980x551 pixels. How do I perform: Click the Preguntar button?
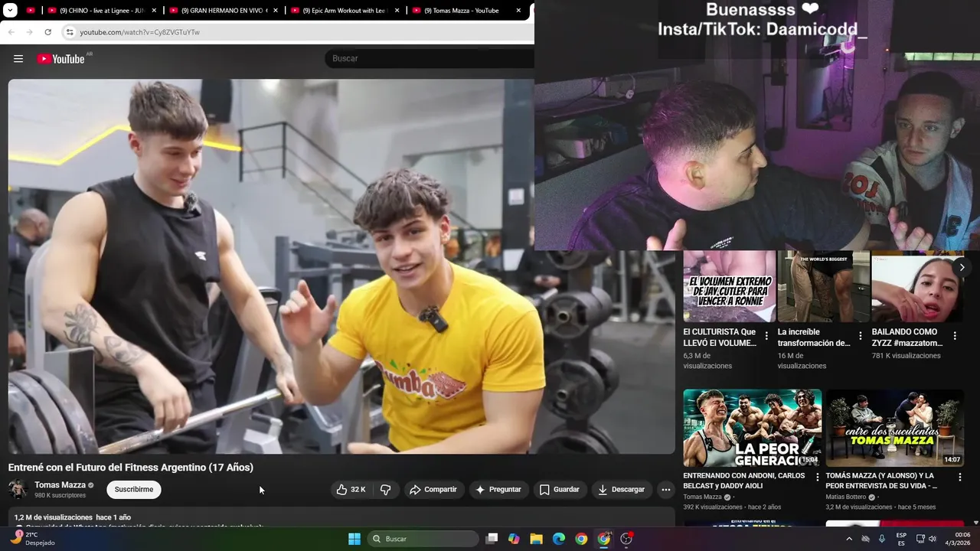(498, 490)
